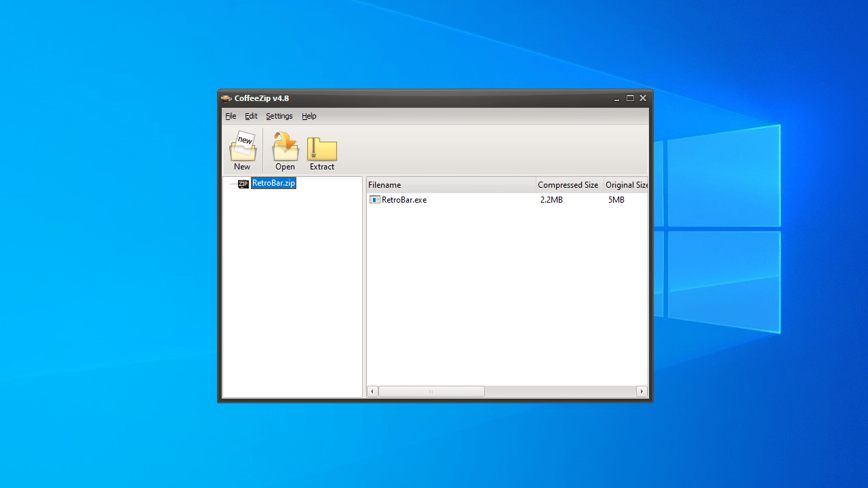Select the RetroBar.exe filename
This screenshot has width=868, height=488.
coord(404,200)
